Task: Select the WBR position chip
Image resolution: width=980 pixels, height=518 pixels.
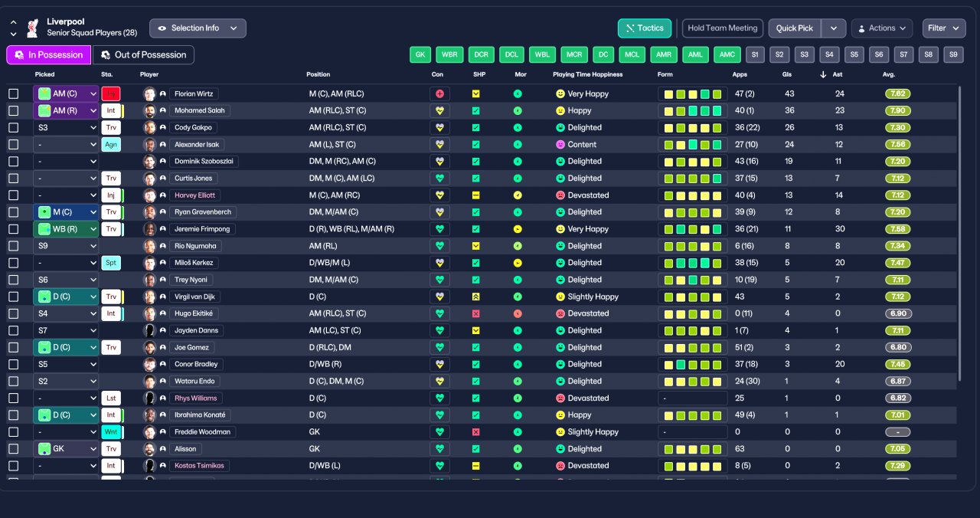Action: click(449, 55)
